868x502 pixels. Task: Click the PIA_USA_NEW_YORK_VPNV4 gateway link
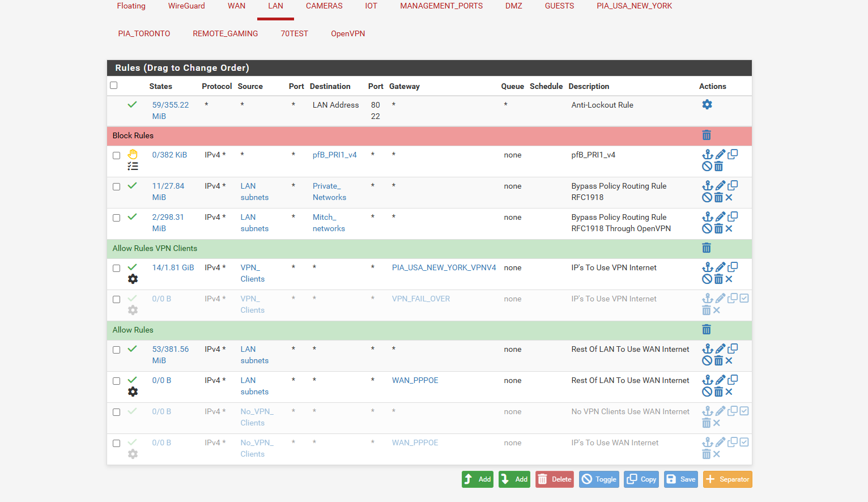tap(444, 267)
